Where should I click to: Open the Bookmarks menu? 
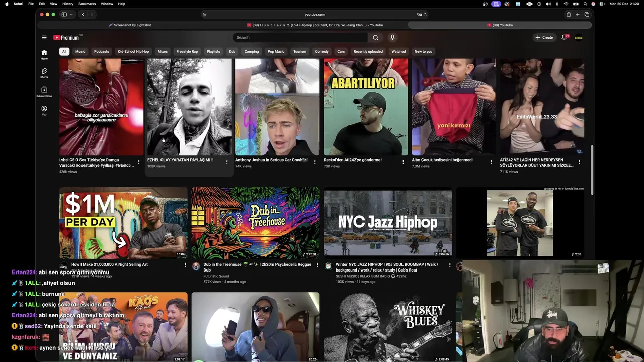[87, 4]
